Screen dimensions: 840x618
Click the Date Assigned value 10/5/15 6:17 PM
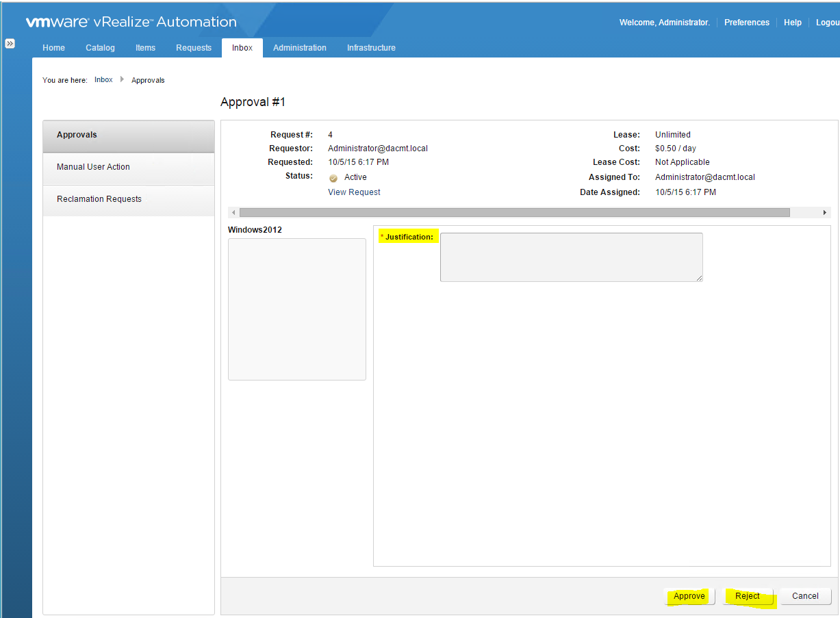(x=686, y=192)
